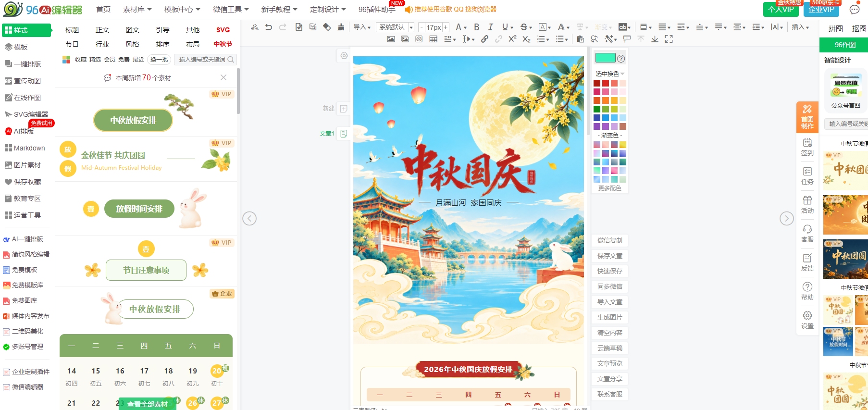Image resolution: width=868 pixels, height=410 pixels.
Task: Undo the last edit
Action: [269, 27]
